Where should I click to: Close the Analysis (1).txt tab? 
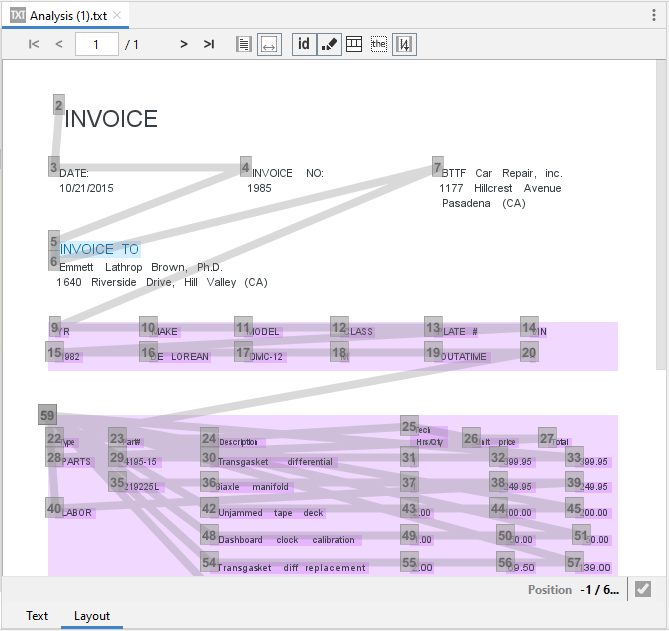coord(117,16)
